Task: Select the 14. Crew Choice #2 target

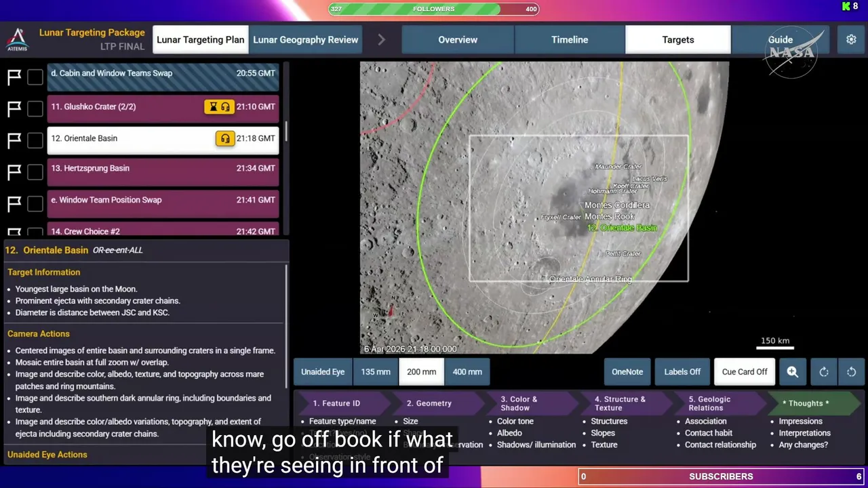Action: click(163, 230)
